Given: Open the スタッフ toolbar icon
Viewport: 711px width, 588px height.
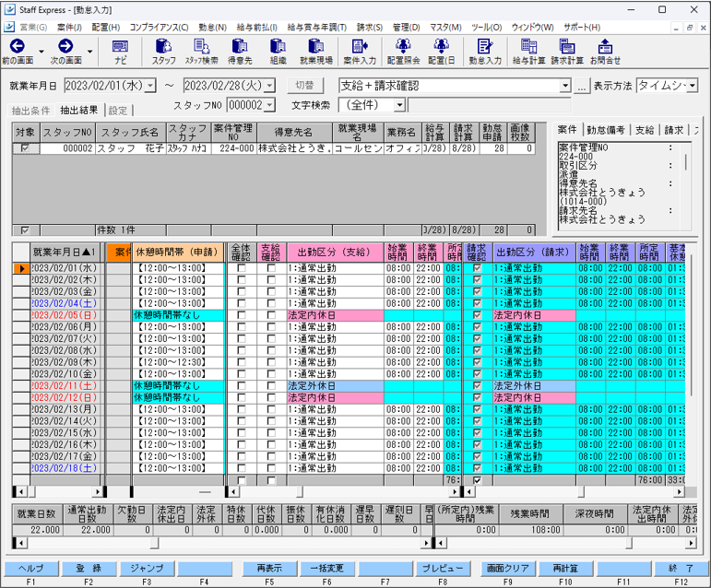Looking at the screenshot, I should click(x=164, y=46).
